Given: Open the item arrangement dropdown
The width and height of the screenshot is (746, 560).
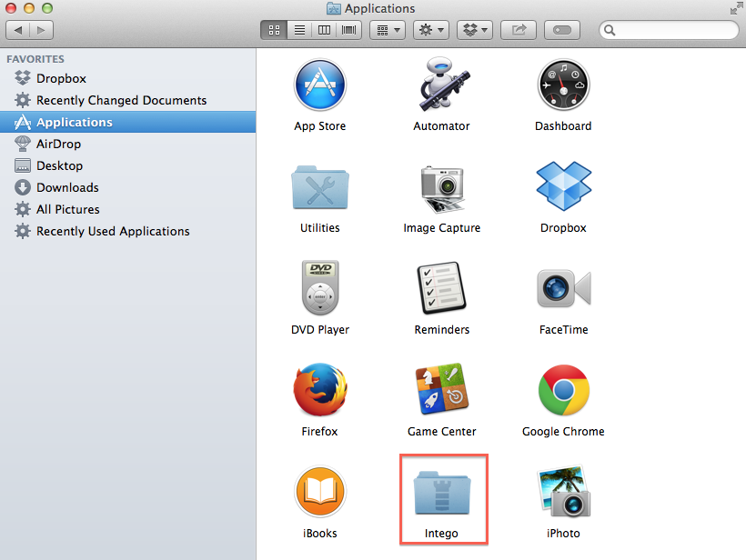Looking at the screenshot, I should [388, 30].
